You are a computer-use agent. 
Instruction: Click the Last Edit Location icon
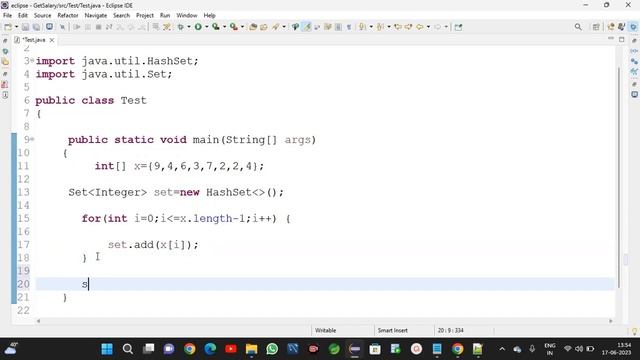pyautogui.click(x=398, y=27)
